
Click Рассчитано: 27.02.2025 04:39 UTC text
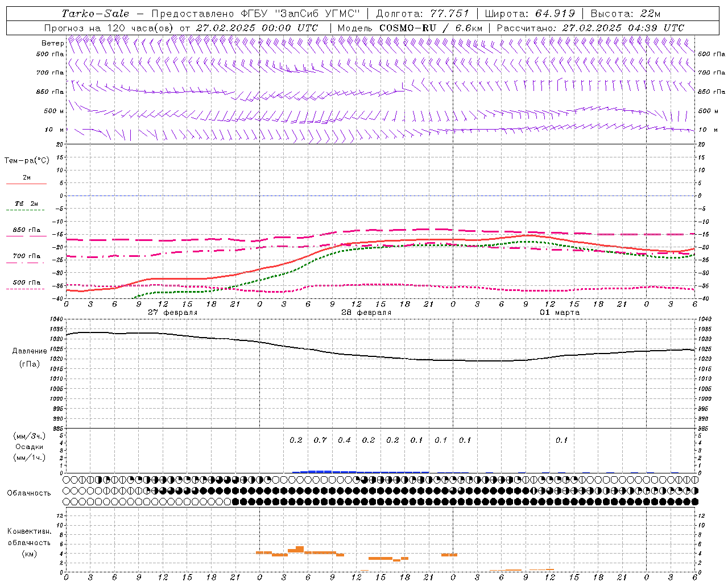click(x=590, y=28)
